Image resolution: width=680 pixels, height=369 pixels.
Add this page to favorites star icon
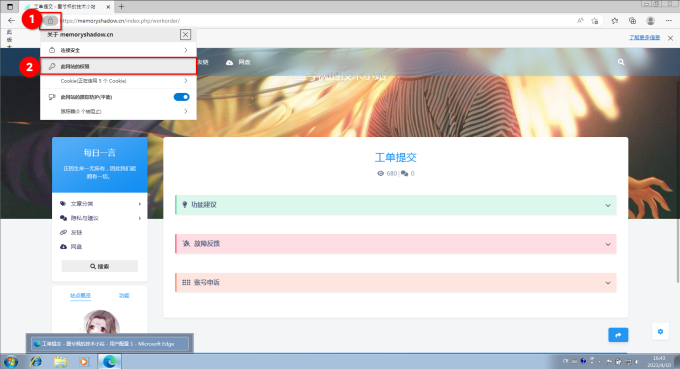click(595, 21)
